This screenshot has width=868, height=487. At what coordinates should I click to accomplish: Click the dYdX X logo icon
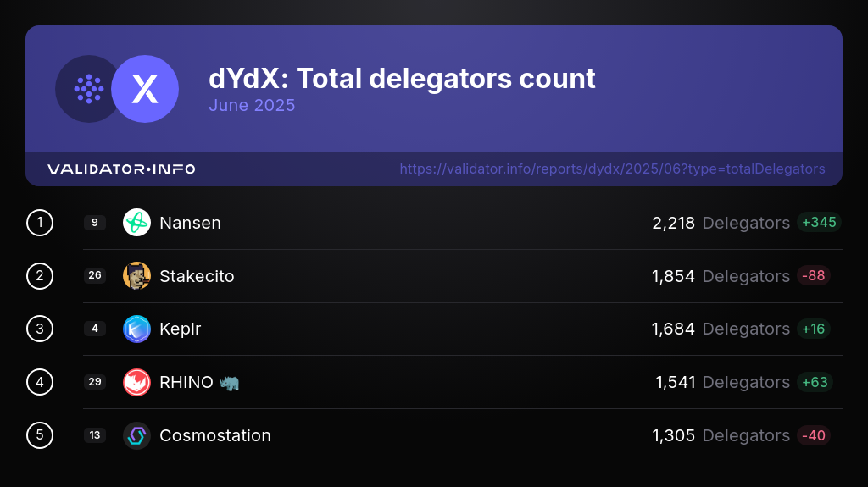tap(145, 89)
